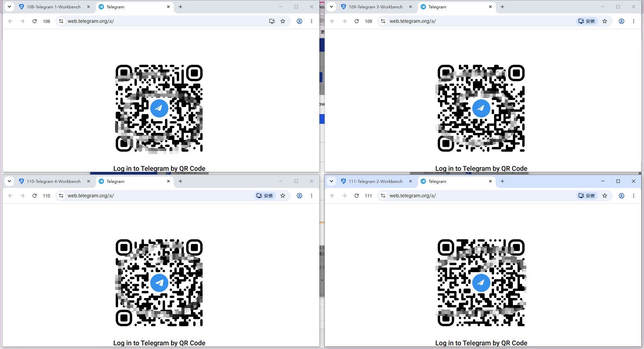
Task: Focus address bar URL in window 110
Action: [91, 196]
